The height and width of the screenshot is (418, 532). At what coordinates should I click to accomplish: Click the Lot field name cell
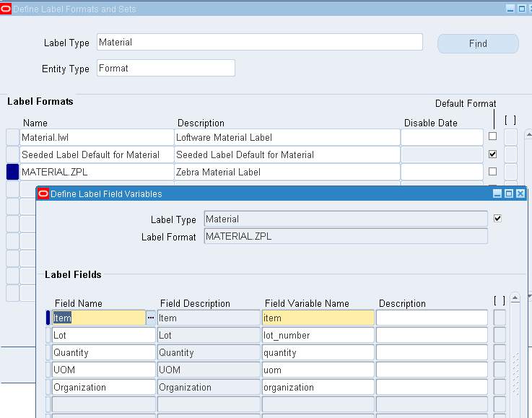click(x=103, y=335)
